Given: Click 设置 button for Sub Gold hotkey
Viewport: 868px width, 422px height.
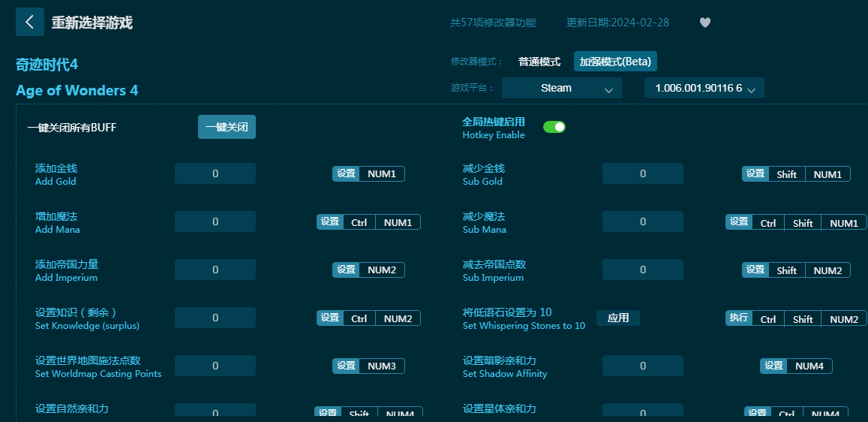Looking at the screenshot, I should (755, 174).
